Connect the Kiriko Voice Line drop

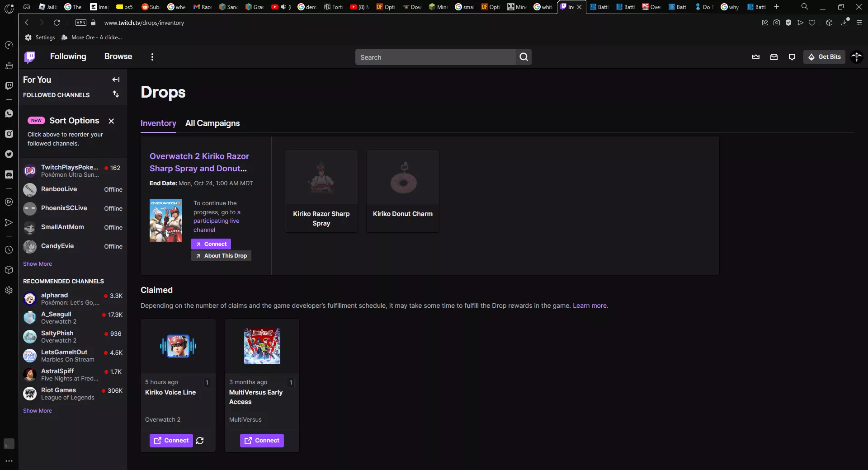coord(170,441)
